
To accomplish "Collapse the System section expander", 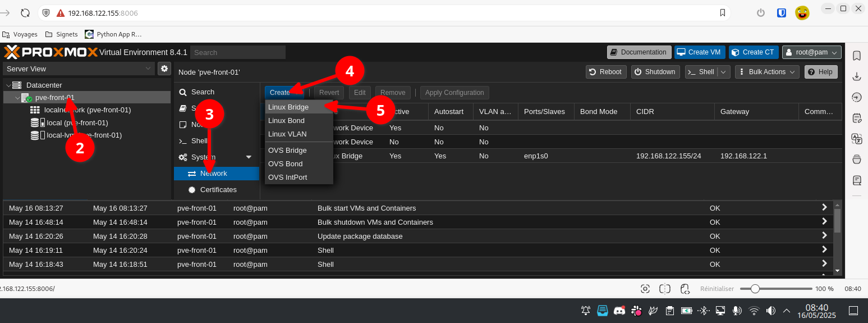I will coord(249,157).
